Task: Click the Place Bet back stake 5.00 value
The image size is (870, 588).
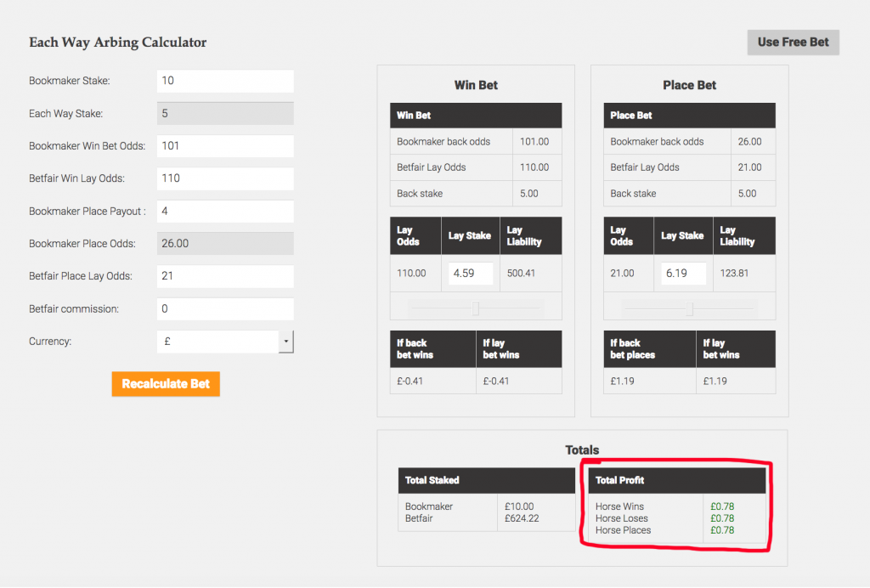Action: 747,194
